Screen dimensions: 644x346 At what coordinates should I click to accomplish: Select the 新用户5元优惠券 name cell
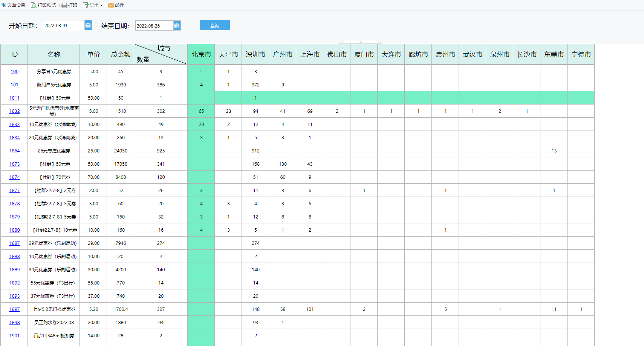tap(54, 85)
